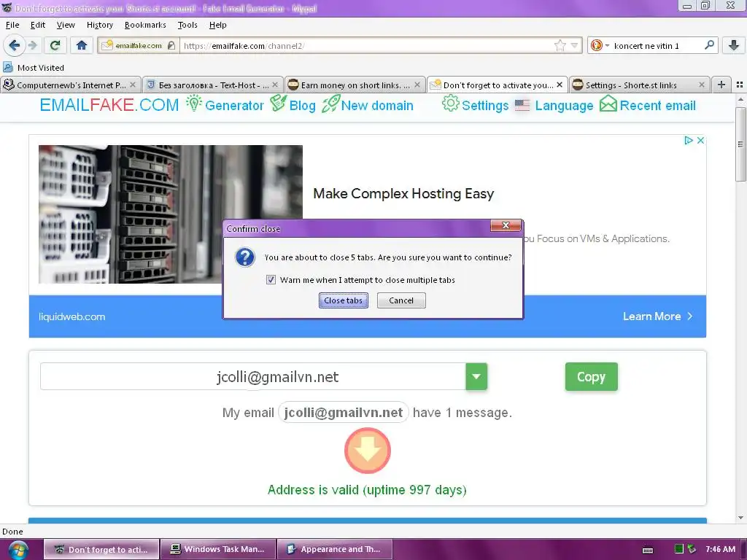Open the Settings gear link
747x560 pixels.
475,105
